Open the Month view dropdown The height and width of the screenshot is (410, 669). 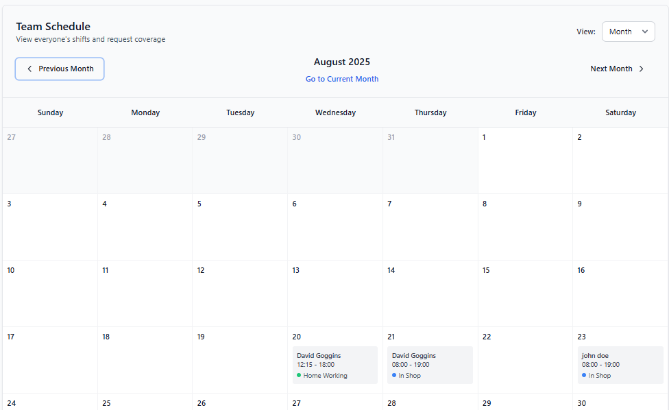tap(628, 32)
